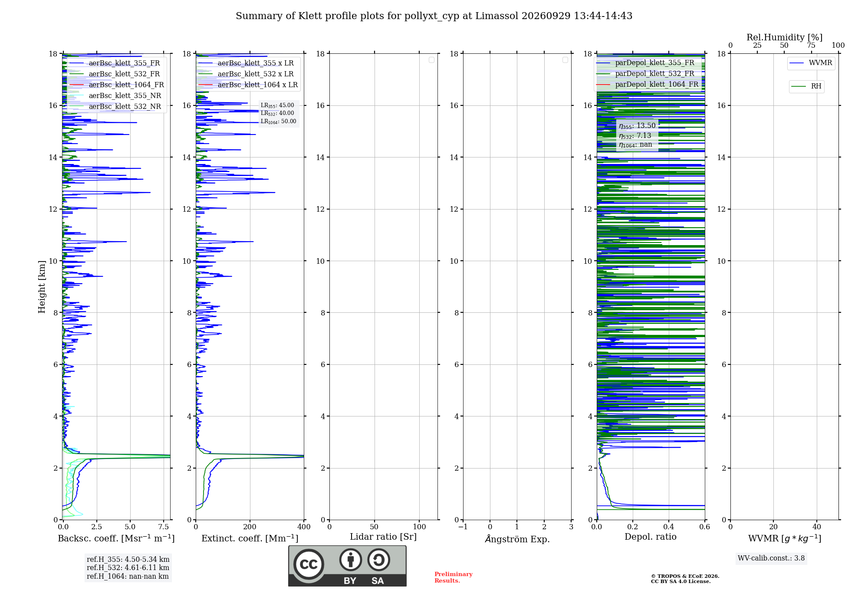The height and width of the screenshot is (590, 868).
Task: Click the WVMR [g*kg⁻¹] axis label
Action: (x=785, y=538)
